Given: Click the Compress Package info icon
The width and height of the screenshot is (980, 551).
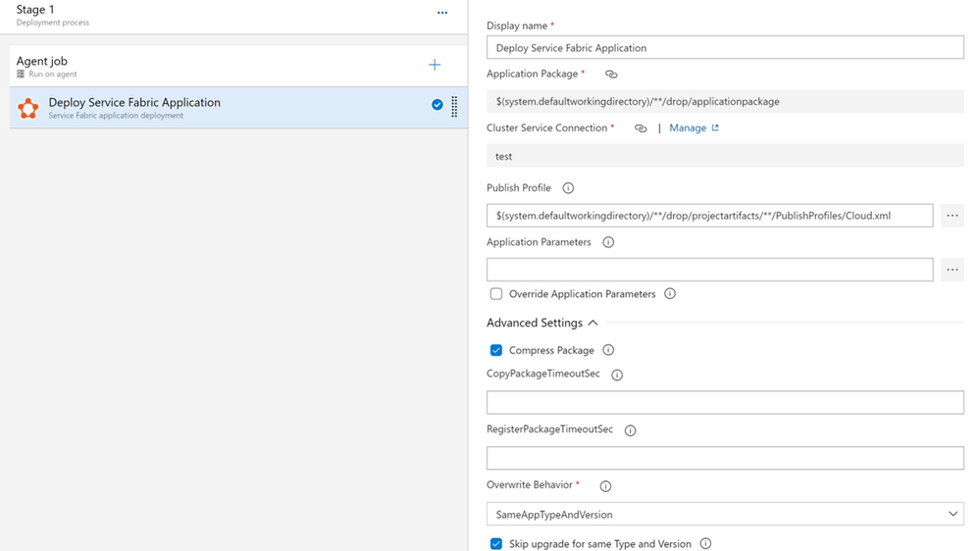Looking at the screenshot, I should pyautogui.click(x=608, y=350).
